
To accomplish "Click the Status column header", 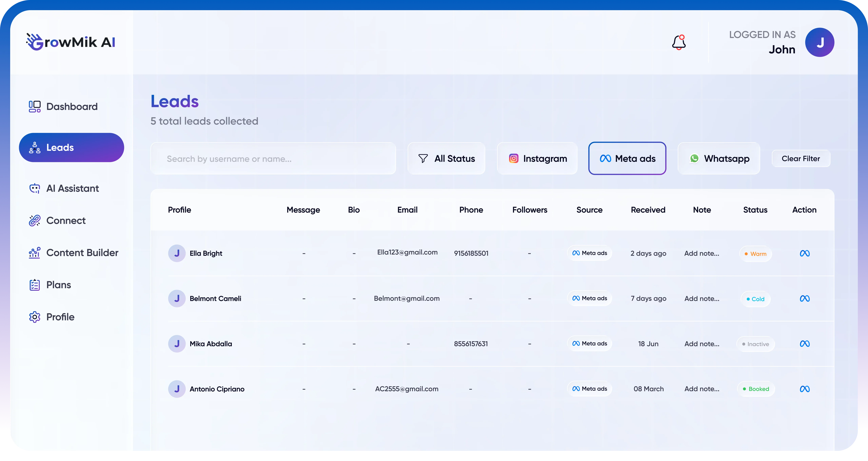I will [x=755, y=210].
